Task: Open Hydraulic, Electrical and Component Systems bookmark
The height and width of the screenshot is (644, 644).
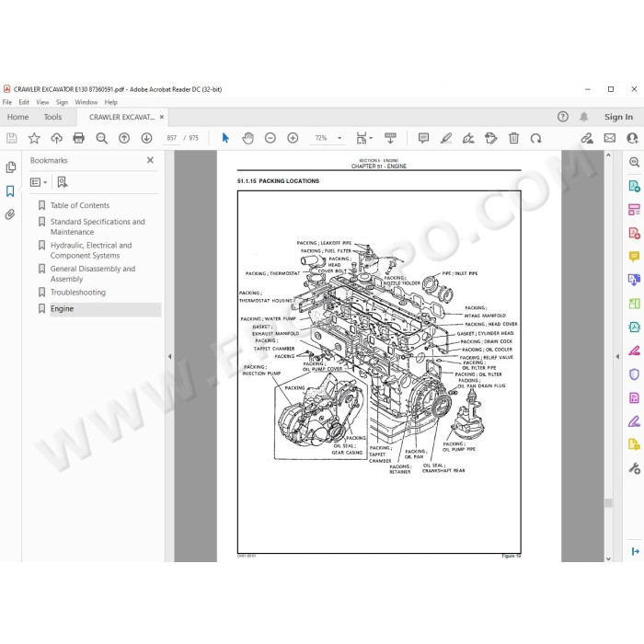Action: (x=91, y=250)
